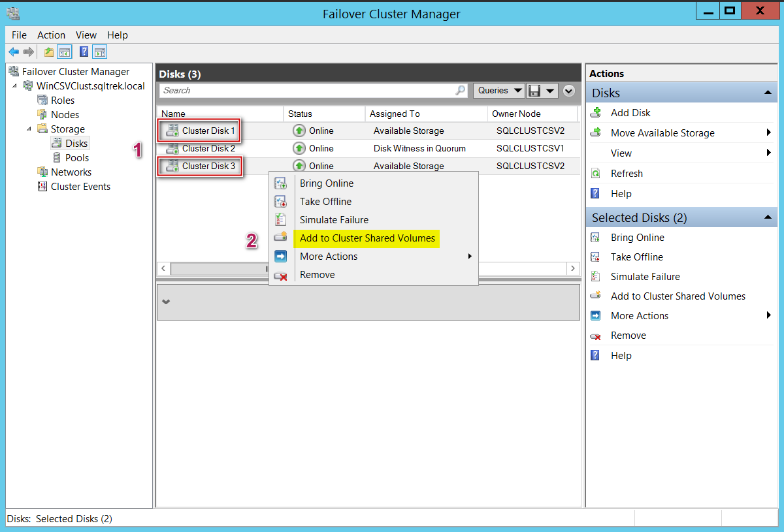Image resolution: width=784 pixels, height=532 pixels.
Task: Click the Simulate Failure icon in context menu
Action: point(280,220)
